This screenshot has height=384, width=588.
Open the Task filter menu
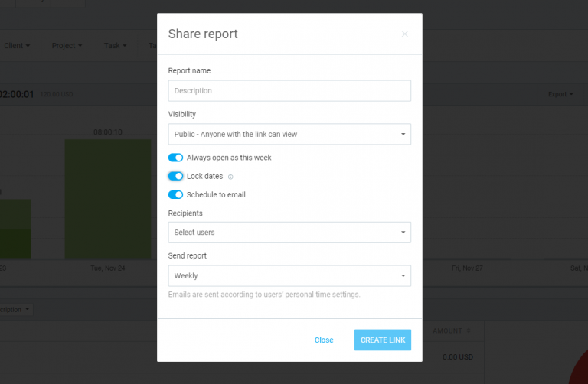(x=115, y=46)
